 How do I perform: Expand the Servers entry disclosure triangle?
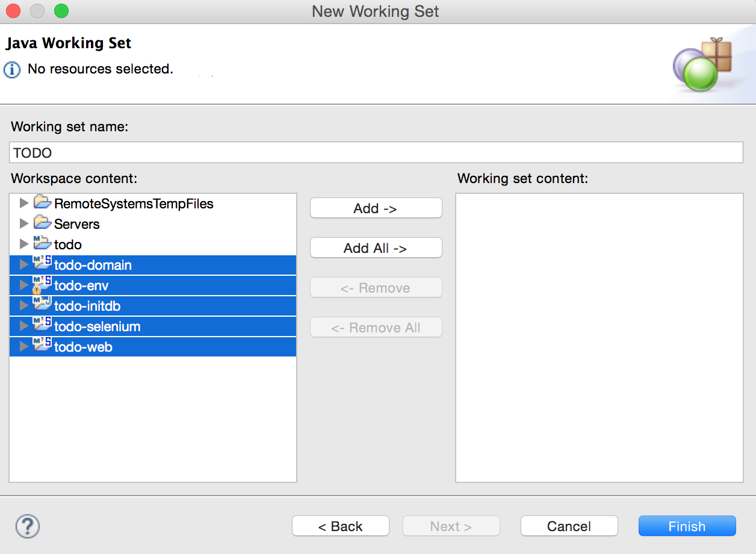tap(24, 224)
